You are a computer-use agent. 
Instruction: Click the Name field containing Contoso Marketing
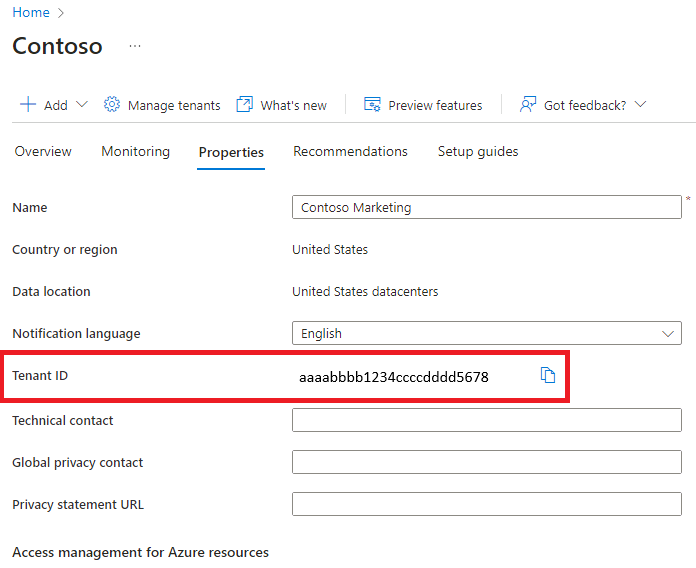486,208
